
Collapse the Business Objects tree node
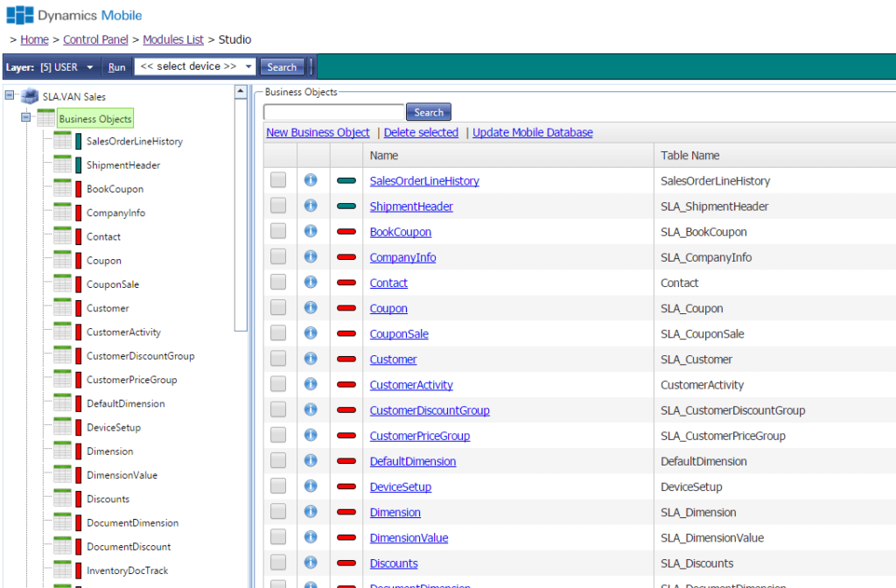click(25, 118)
